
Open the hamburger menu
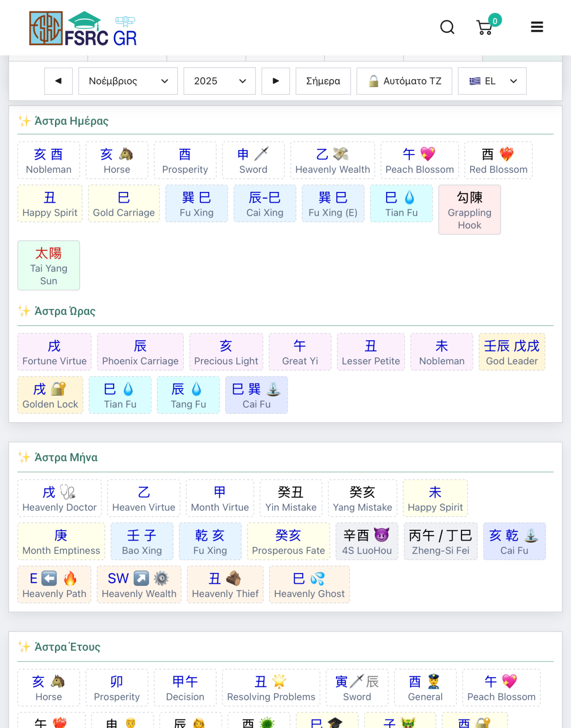pos(536,27)
